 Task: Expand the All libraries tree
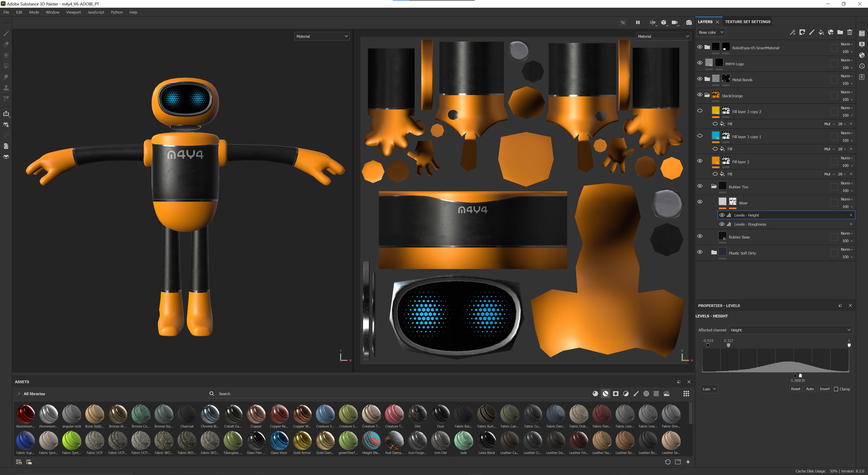click(x=19, y=394)
